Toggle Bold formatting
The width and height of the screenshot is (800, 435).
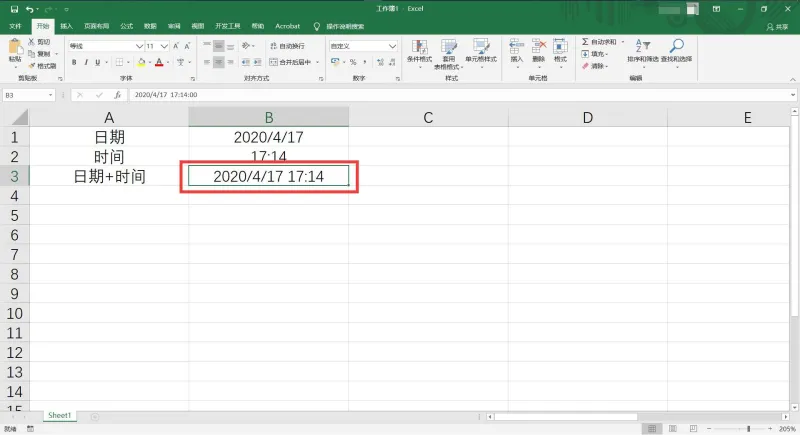74,62
